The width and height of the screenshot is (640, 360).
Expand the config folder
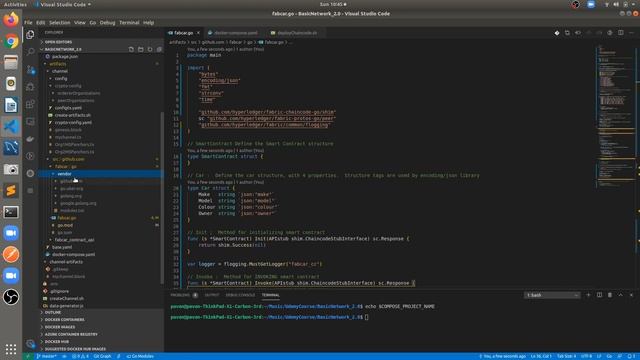pos(61,78)
